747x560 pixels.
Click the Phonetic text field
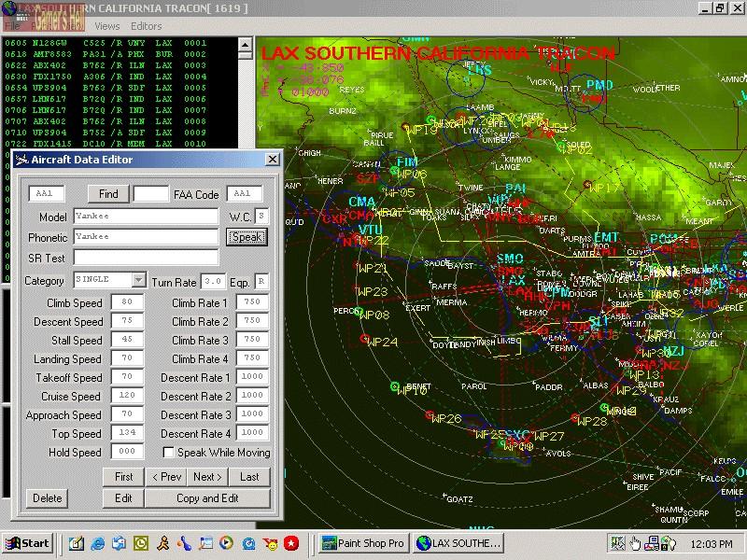click(x=147, y=236)
